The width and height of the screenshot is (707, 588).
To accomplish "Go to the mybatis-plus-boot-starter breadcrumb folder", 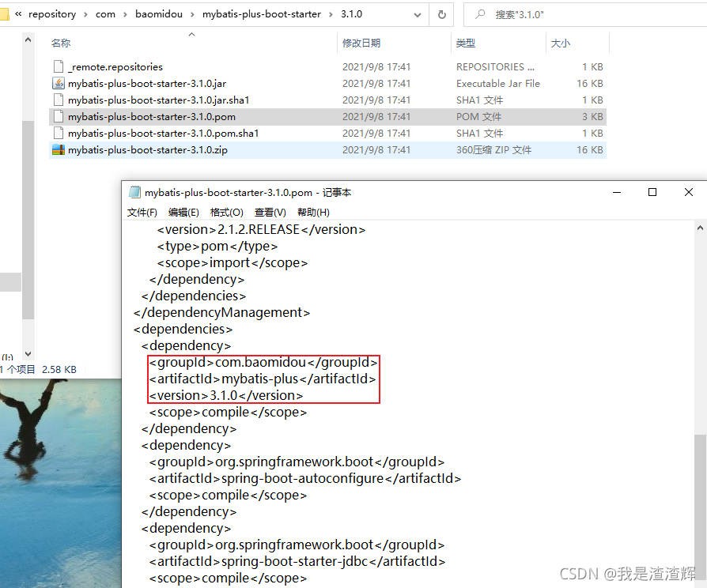I will click(x=262, y=14).
